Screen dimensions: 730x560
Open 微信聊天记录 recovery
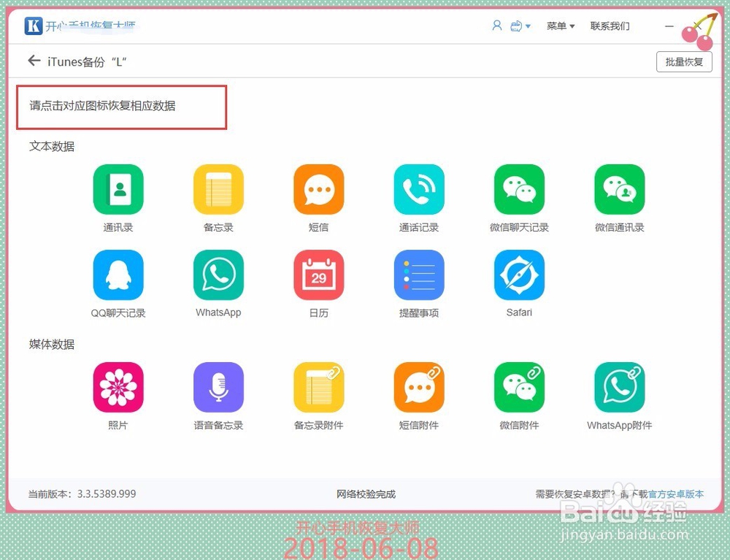(x=518, y=189)
